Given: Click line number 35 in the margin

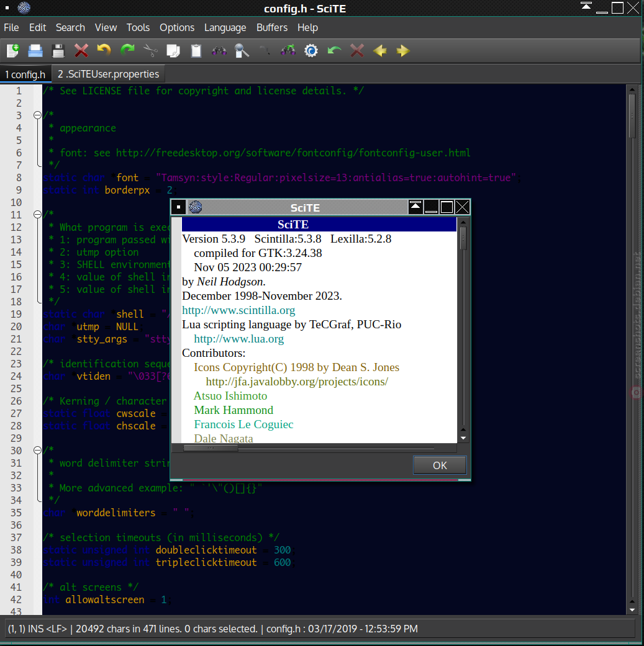Looking at the screenshot, I should click(16, 513).
